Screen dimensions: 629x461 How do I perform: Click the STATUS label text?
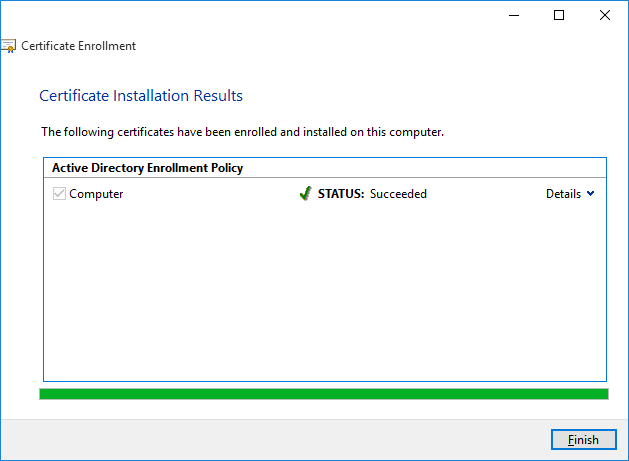coord(341,194)
